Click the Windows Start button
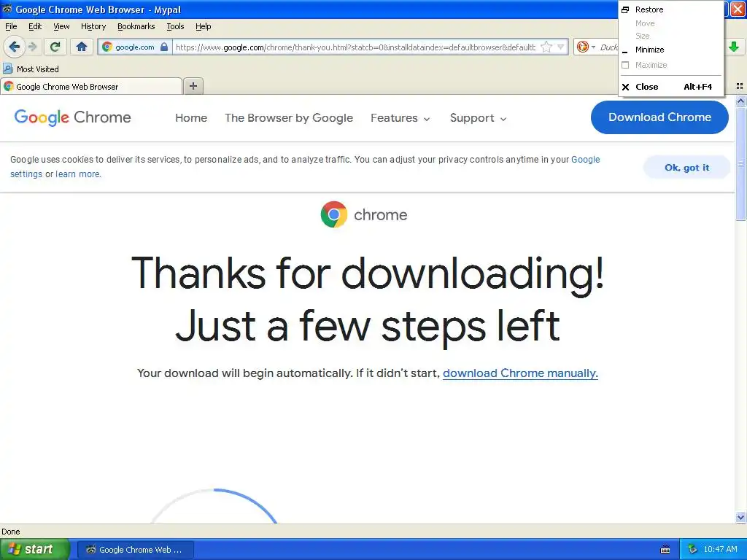This screenshot has width=747, height=560. [35, 549]
